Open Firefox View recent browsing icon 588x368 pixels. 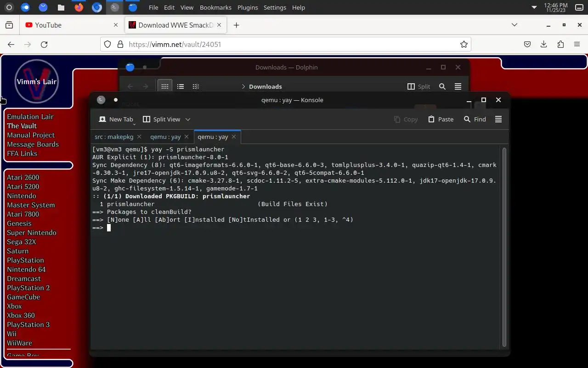pyautogui.click(x=9, y=25)
